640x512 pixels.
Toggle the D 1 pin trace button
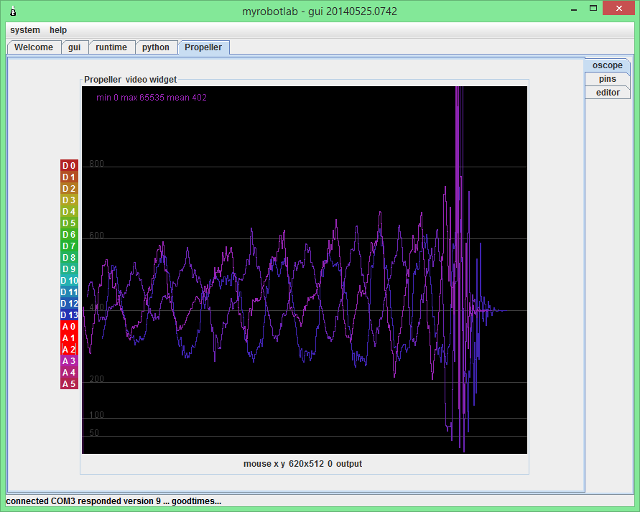(x=69, y=177)
